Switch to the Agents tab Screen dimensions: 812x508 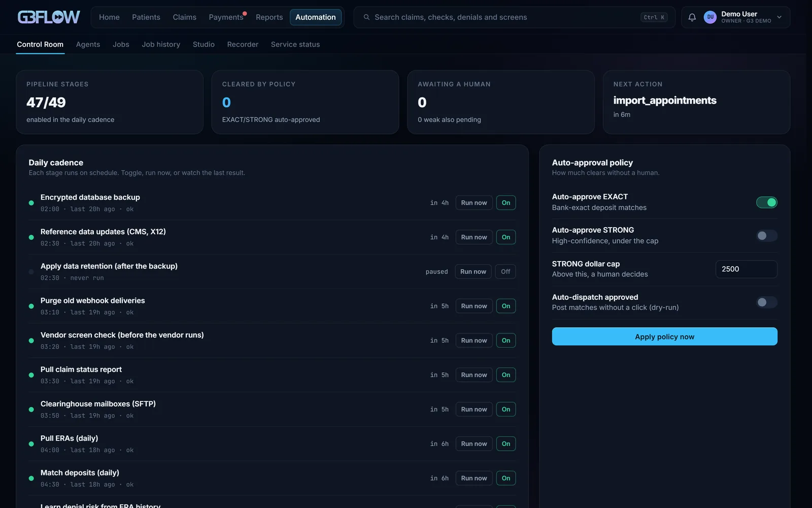coord(88,45)
